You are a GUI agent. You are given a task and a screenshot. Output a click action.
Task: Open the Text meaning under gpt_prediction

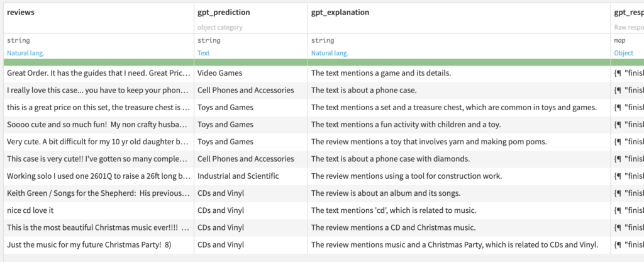tap(204, 53)
